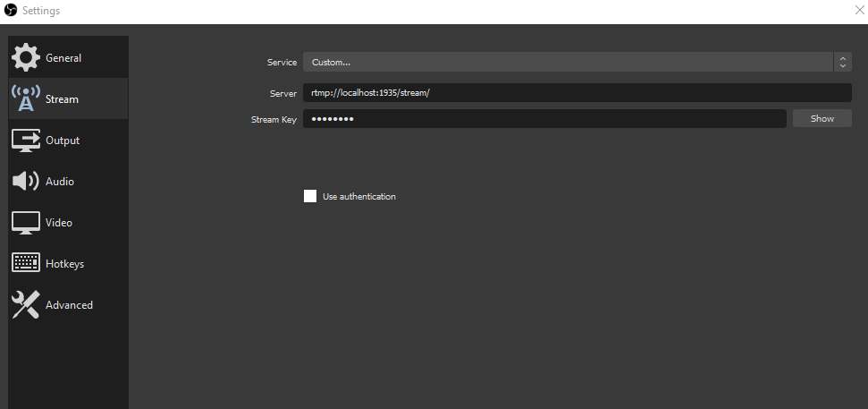Click the Audio speaker icon
Image resolution: width=868 pixels, height=409 pixels.
tap(25, 181)
